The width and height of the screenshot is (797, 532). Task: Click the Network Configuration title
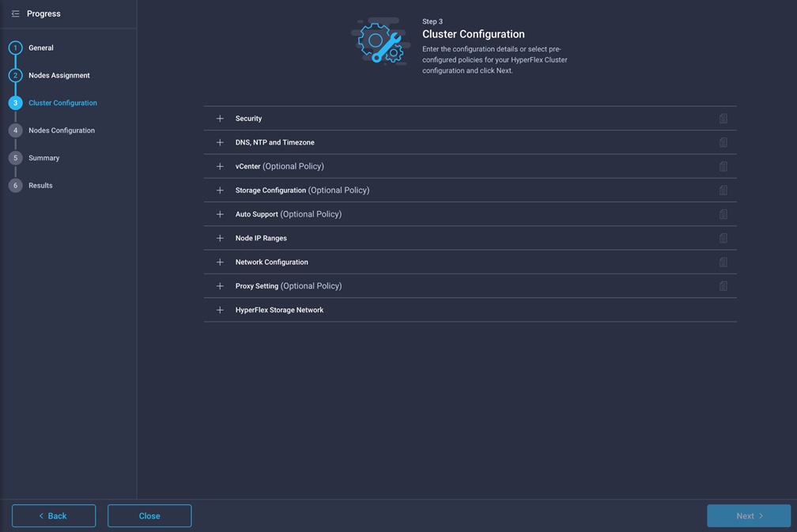pos(271,262)
